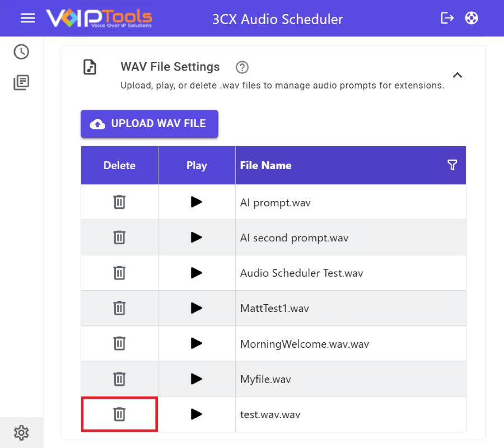Image resolution: width=504 pixels, height=448 pixels.
Task: Delete the test.wav.wav file
Action: point(119,414)
